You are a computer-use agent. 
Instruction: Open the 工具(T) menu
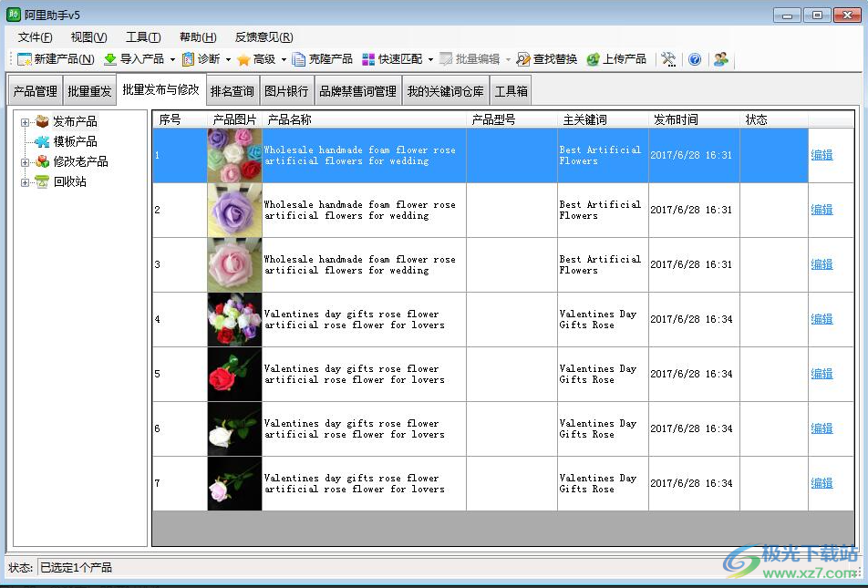(143, 37)
